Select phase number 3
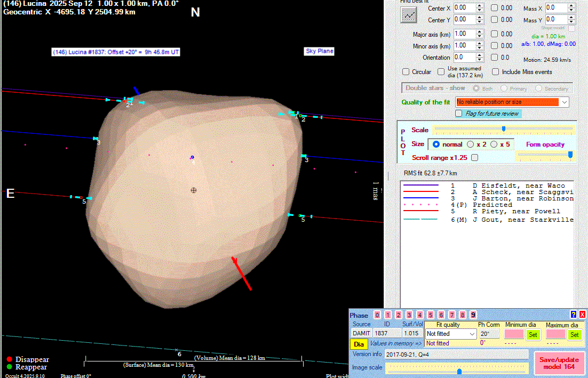Viewport: 588px width, 378px height. click(x=409, y=315)
